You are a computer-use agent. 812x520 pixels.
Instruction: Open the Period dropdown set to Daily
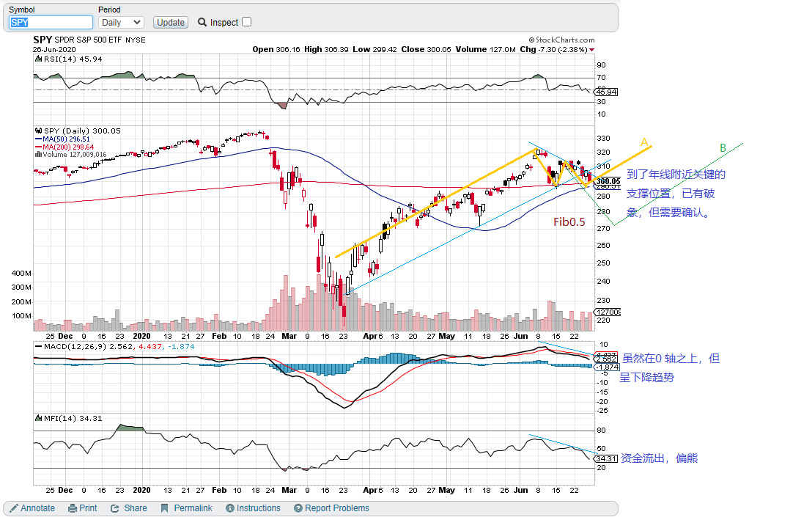point(121,22)
